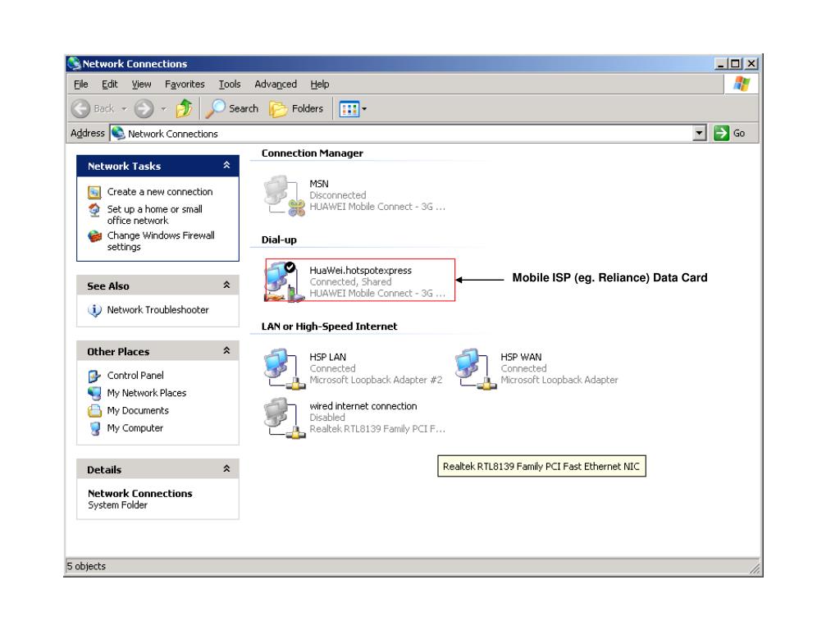Open Control Panel link
840x630 pixels.
tap(135, 376)
